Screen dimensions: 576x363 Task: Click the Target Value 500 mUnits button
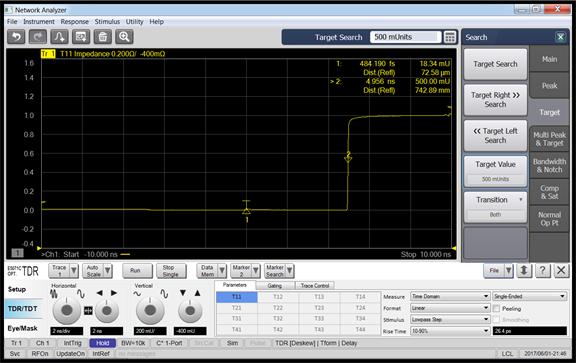coord(495,172)
